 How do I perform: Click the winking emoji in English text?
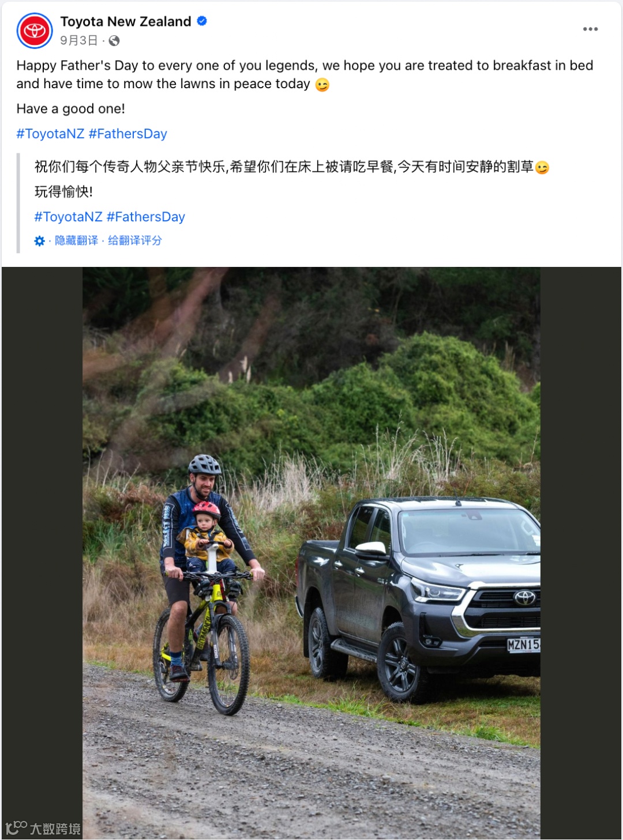click(x=322, y=85)
